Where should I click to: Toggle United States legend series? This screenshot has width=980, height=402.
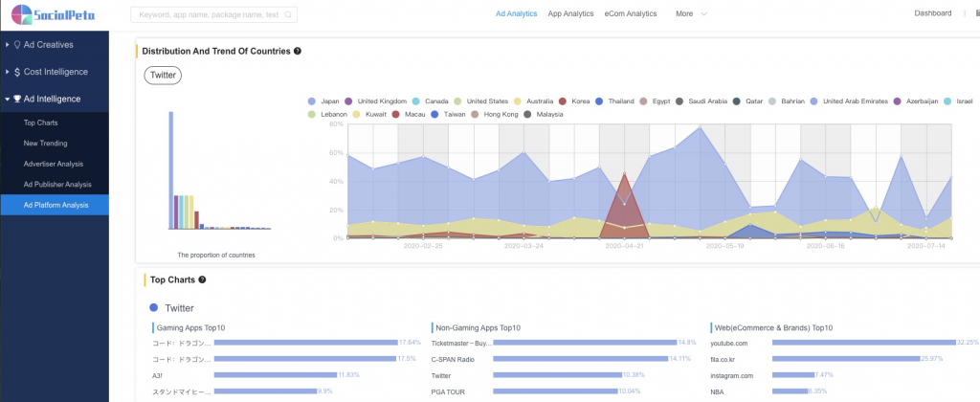(480, 101)
